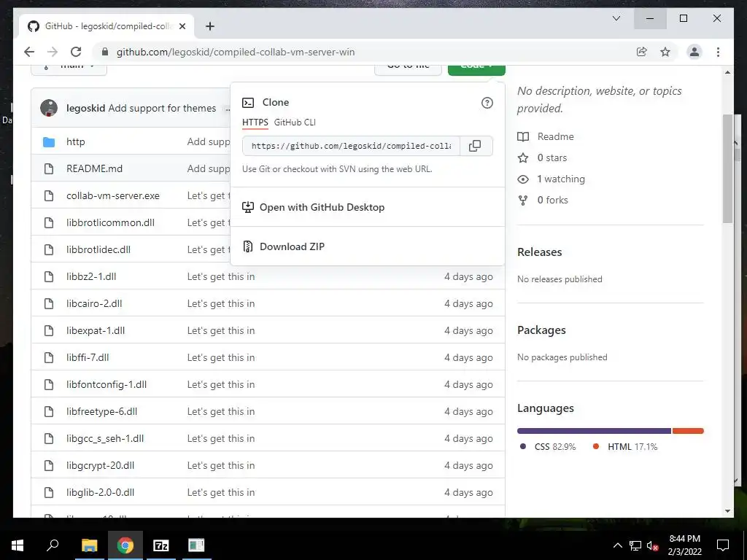Click the clone help question mark icon
747x560 pixels.
[487, 103]
